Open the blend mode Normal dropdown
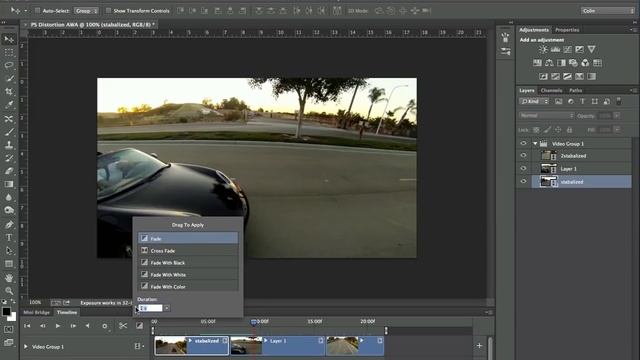The image size is (640, 360). [x=547, y=116]
